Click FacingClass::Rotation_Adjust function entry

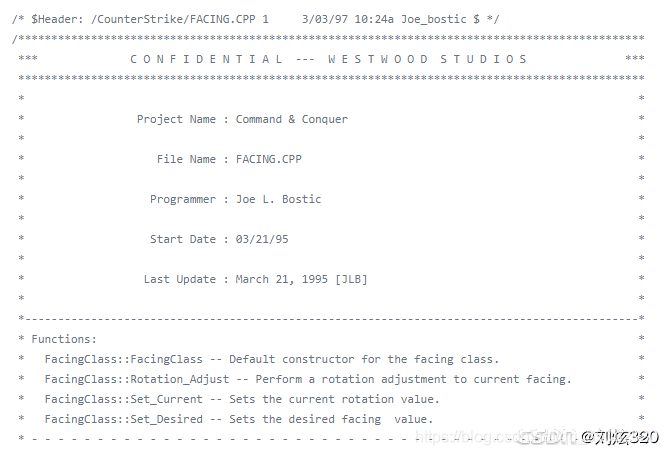click(x=137, y=379)
